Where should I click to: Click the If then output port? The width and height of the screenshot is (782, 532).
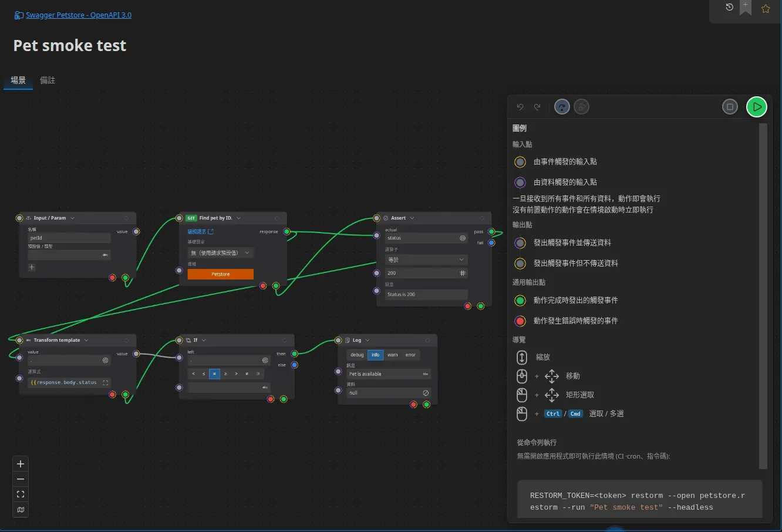(x=295, y=353)
